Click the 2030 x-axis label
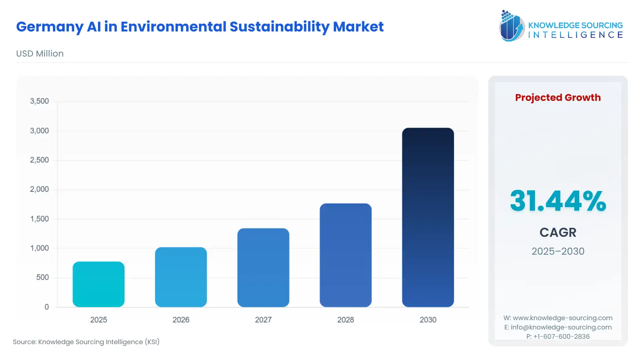This screenshot has height=362, width=644. point(428,320)
